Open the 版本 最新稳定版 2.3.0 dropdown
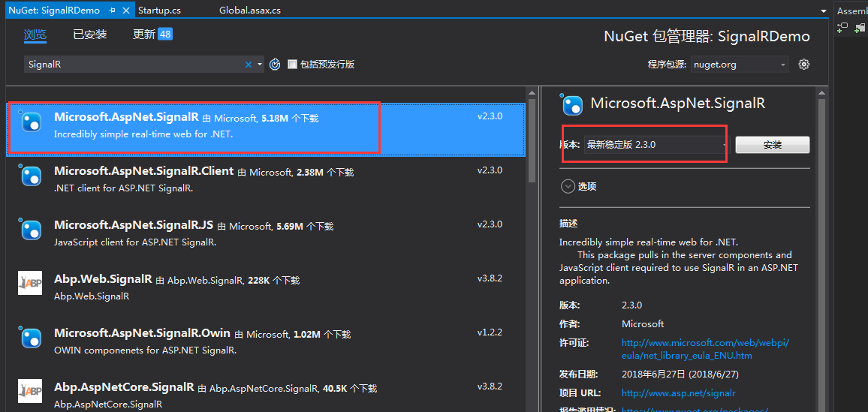 [656, 145]
